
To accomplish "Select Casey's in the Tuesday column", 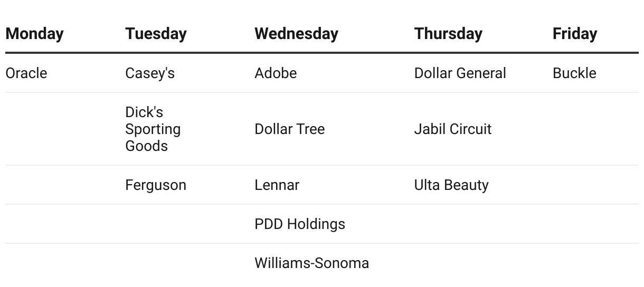I will [x=150, y=73].
